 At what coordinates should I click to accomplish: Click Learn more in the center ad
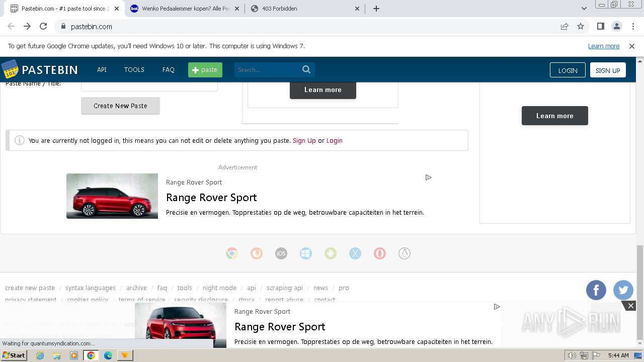click(x=323, y=89)
